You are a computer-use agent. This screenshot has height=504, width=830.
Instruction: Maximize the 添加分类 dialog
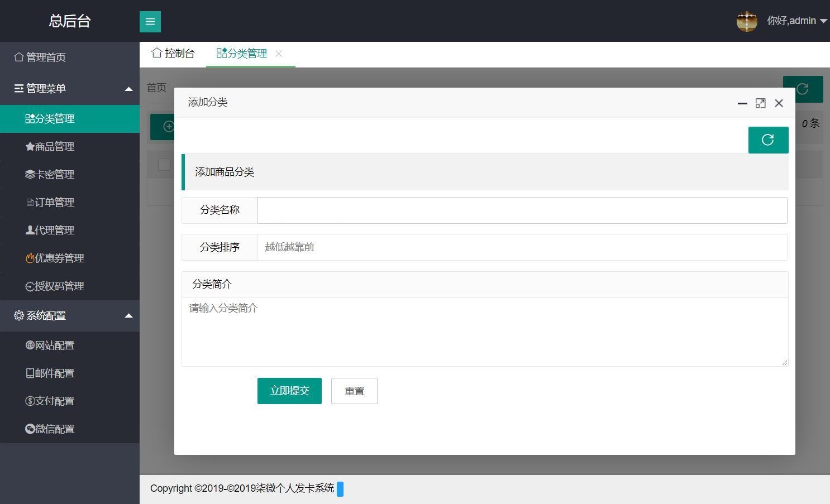coord(760,103)
